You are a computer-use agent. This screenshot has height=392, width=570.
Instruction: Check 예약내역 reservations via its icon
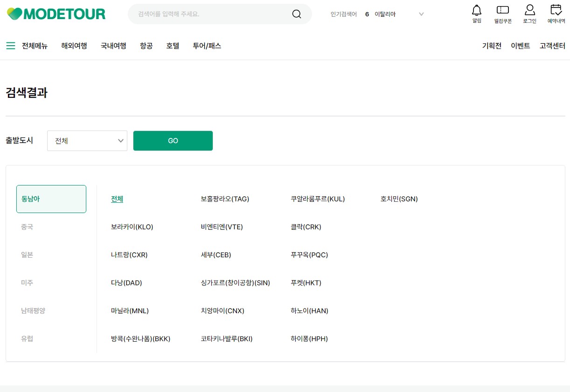tap(556, 13)
